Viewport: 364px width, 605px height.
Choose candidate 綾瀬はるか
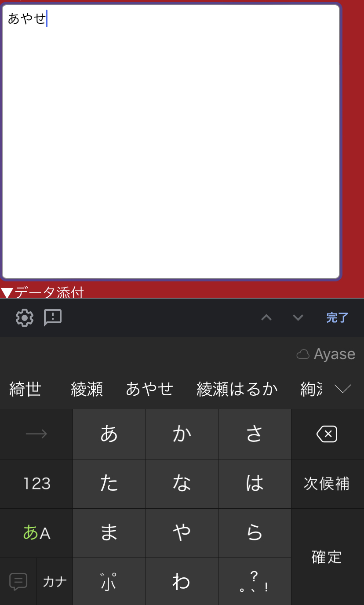(237, 389)
